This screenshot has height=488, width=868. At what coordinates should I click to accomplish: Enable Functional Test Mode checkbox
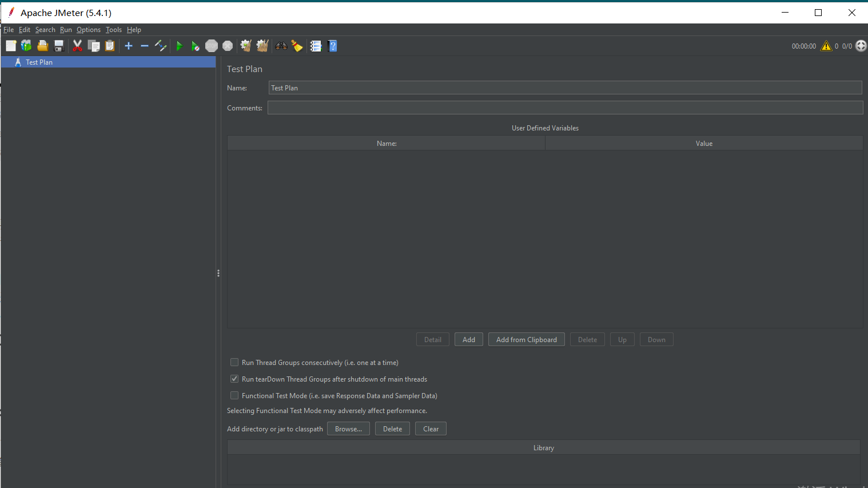234,395
